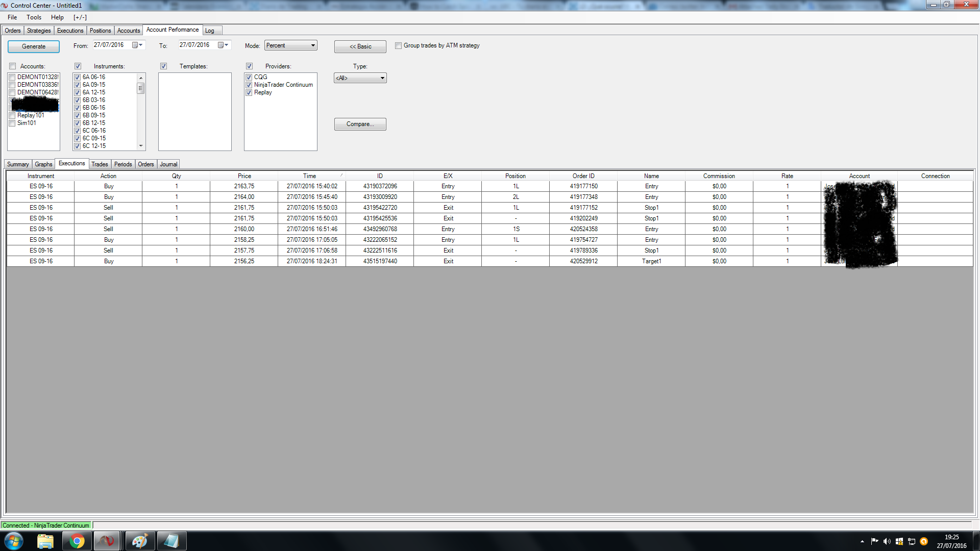Open the Tools menu
980x551 pixels.
pyautogui.click(x=34, y=17)
